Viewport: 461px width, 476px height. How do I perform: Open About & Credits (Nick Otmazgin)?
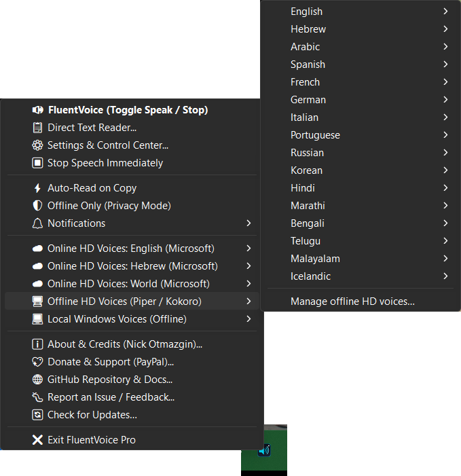[x=132, y=344]
